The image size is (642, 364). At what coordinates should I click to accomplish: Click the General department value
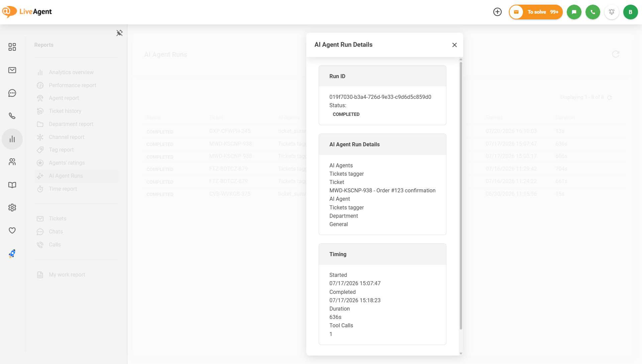338,224
